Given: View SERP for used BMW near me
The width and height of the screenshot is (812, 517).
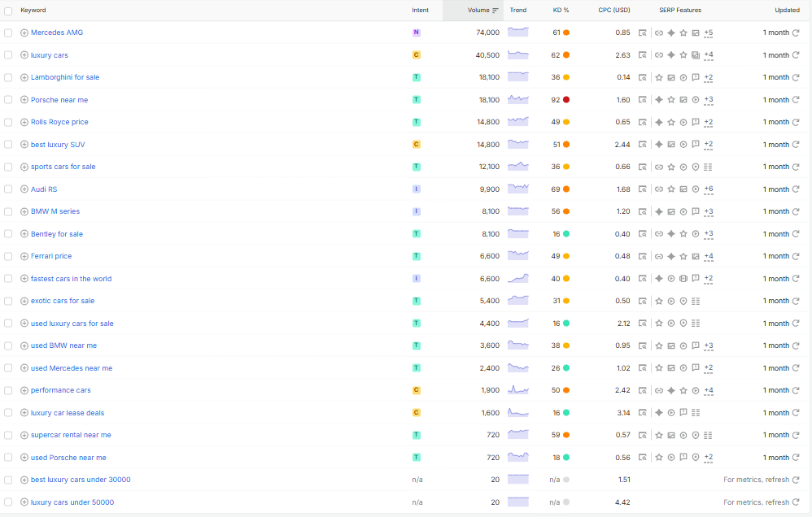Looking at the screenshot, I should (x=642, y=345).
